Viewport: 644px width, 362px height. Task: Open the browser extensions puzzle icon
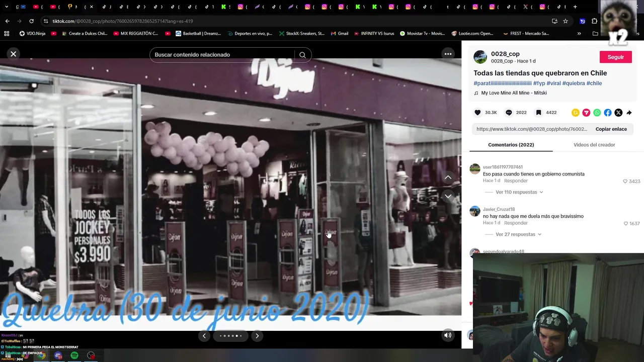(x=594, y=21)
